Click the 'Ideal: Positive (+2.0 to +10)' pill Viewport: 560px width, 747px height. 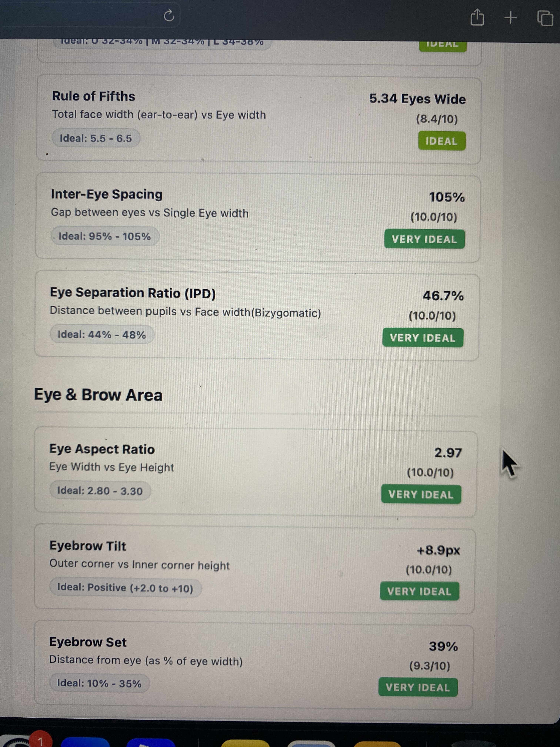[125, 588]
